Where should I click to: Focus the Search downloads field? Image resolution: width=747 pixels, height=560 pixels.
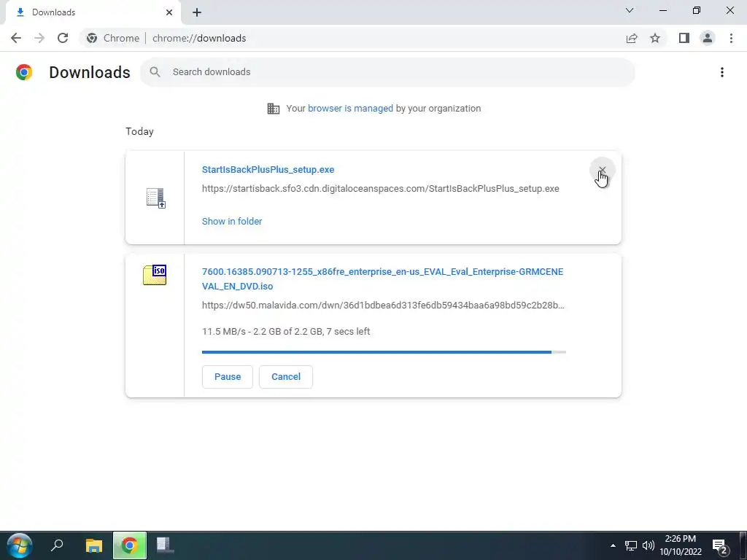tap(387, 72)
